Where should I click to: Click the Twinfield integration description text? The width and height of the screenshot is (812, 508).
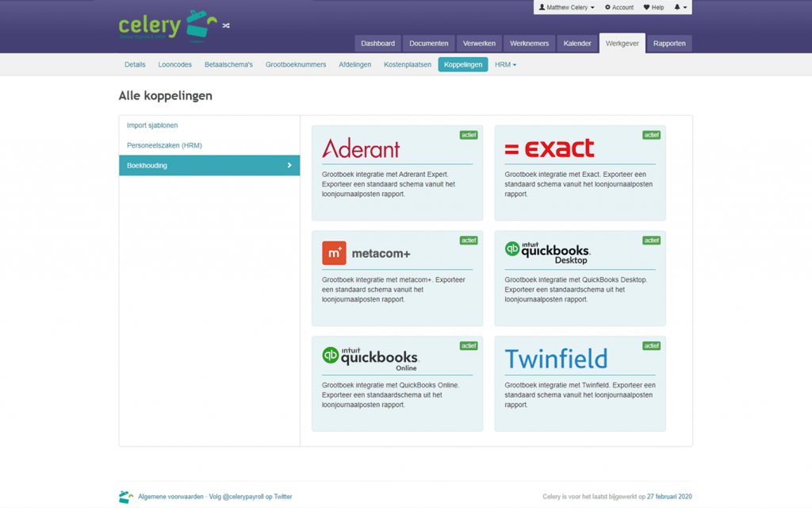[x=580, y=395]
